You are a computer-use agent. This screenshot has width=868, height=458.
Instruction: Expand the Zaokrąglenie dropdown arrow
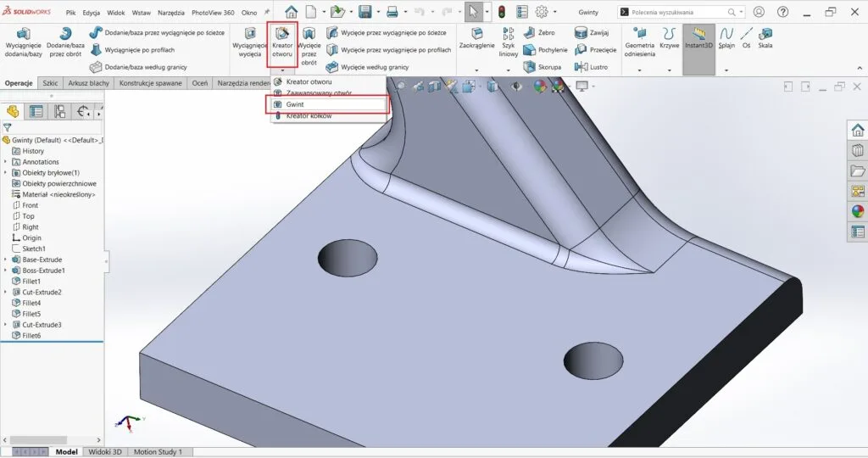(476, 70)
